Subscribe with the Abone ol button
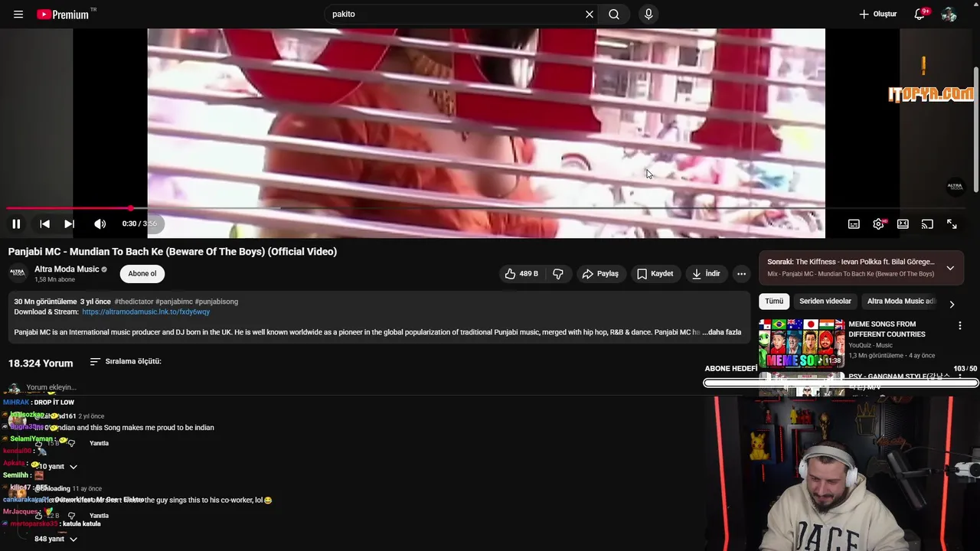This screenshot has width=980, height=551. [142, 273]
